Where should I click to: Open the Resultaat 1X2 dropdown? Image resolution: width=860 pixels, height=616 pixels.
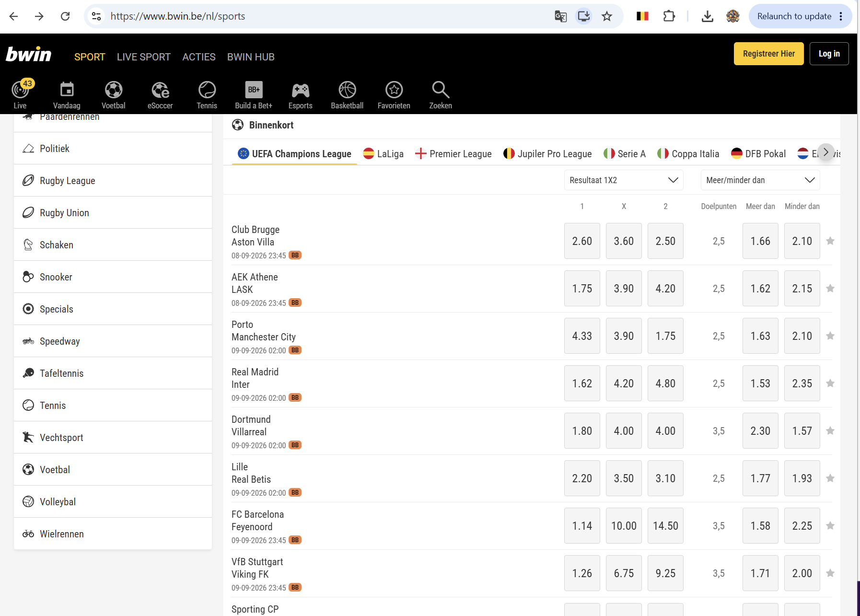click(x=624, y=180)
